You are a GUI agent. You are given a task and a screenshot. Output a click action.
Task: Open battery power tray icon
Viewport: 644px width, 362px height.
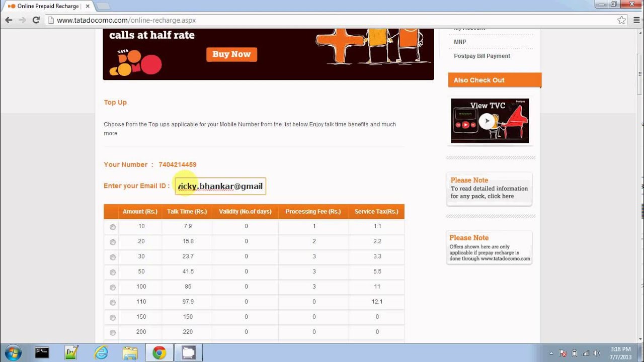(575, 353)
